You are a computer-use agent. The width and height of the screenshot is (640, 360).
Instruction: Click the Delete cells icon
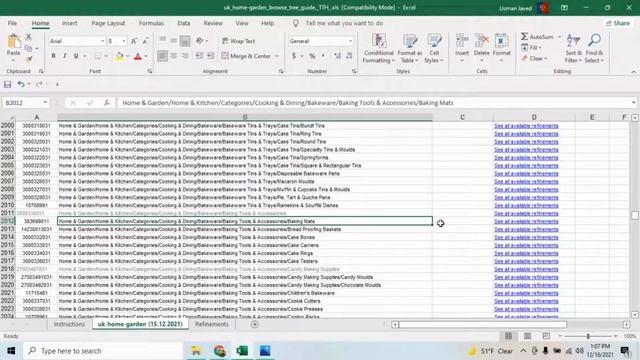[x=482, y=41]
